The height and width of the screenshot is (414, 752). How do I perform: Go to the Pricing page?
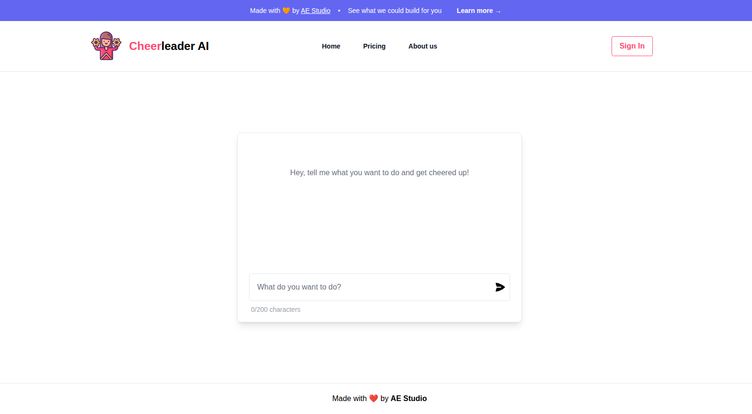(x=374, y=46)
